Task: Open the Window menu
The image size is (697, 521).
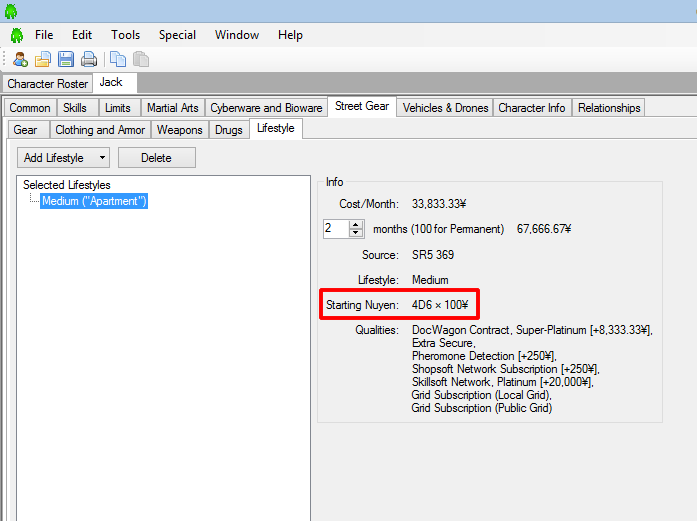Action: click(237, 35)
